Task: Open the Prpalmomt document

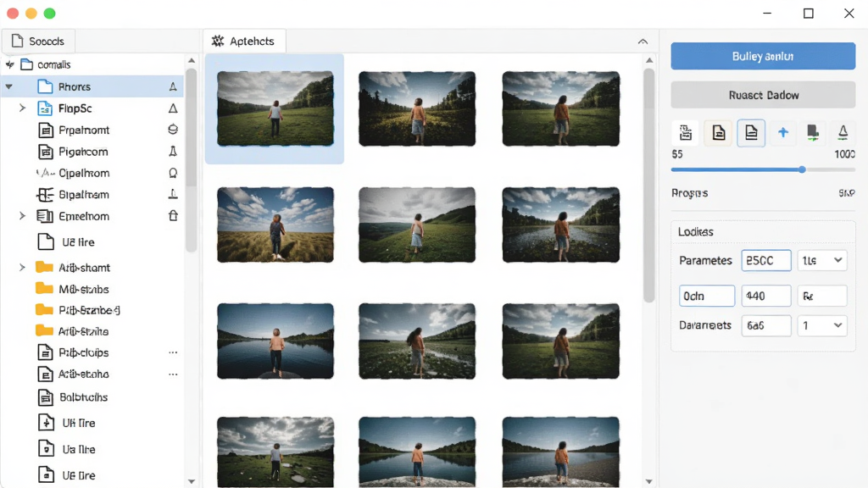Action: (84, 130)
